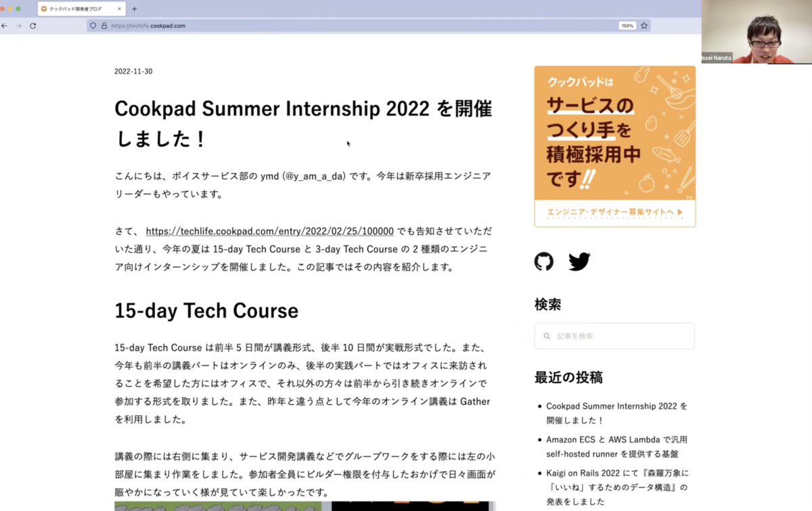This screenshot has height=511, width=812.
Task: Click the 15-day Tech Course heading
Action: [x=206, y=311]
